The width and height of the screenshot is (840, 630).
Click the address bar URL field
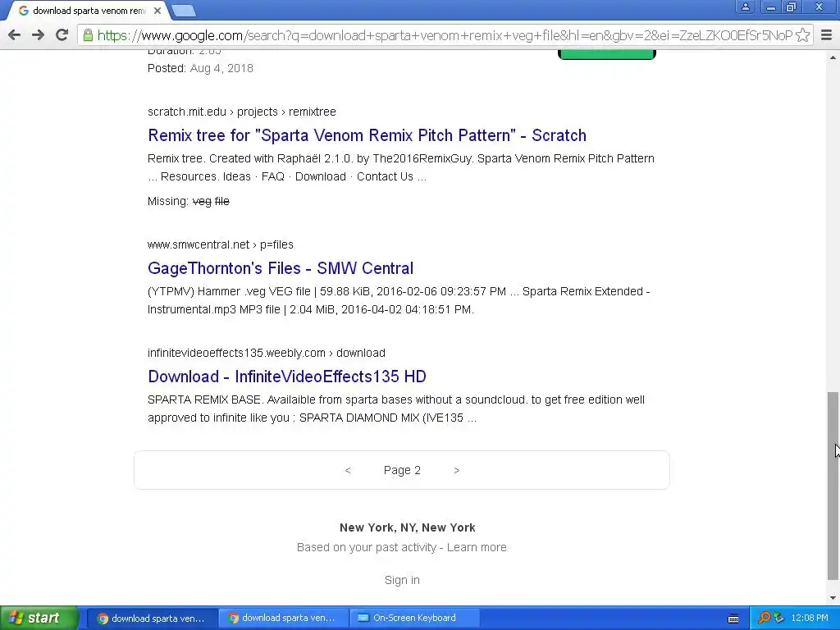coord(445,35)
